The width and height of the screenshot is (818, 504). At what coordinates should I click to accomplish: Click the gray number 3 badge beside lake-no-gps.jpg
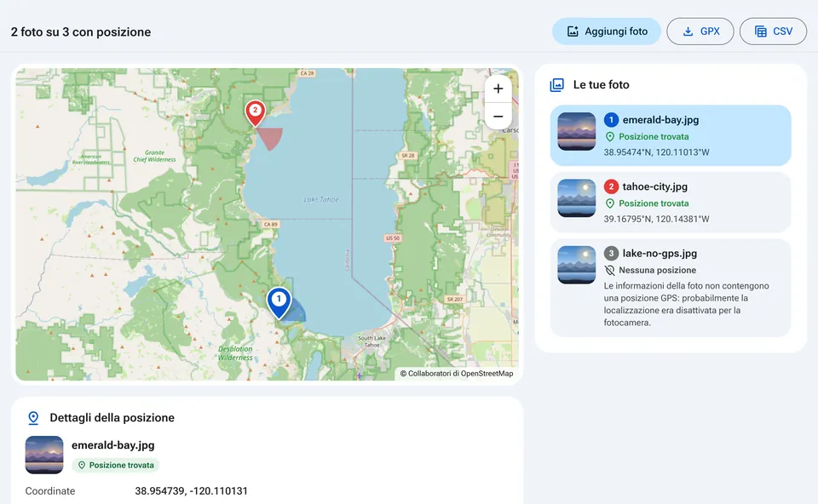612,254
